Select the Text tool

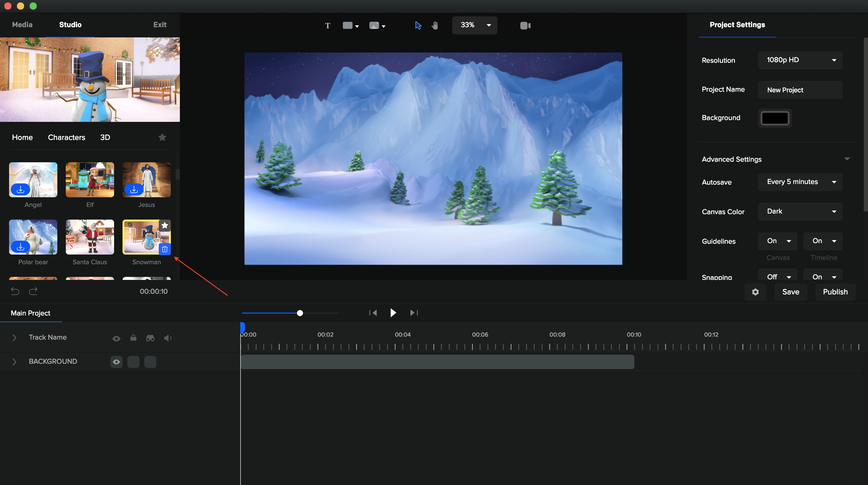click(x=327, y=26)
